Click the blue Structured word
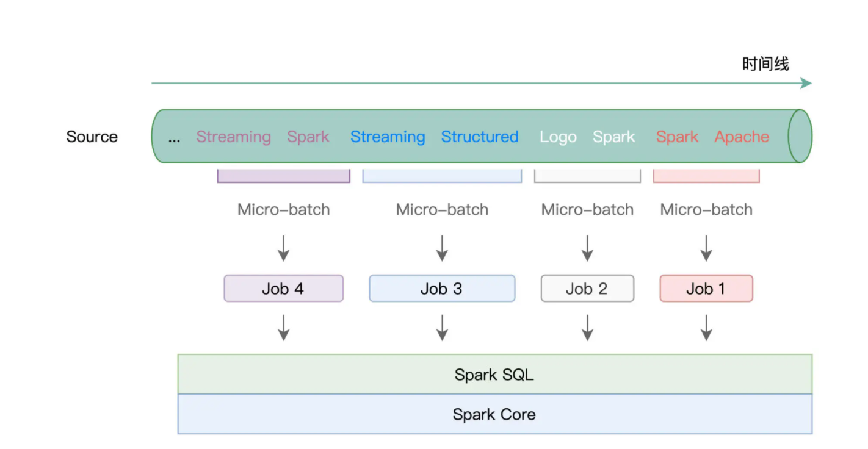 pos(480,137)
